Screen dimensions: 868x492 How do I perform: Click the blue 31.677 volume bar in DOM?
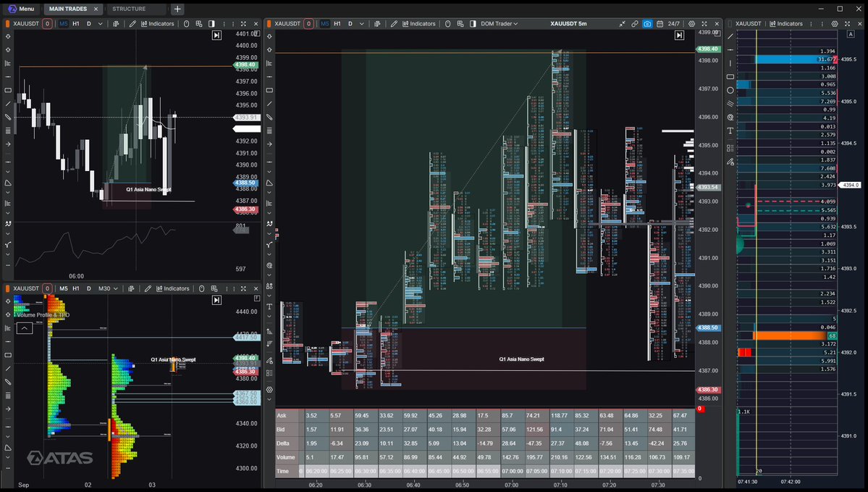point(796,59)
